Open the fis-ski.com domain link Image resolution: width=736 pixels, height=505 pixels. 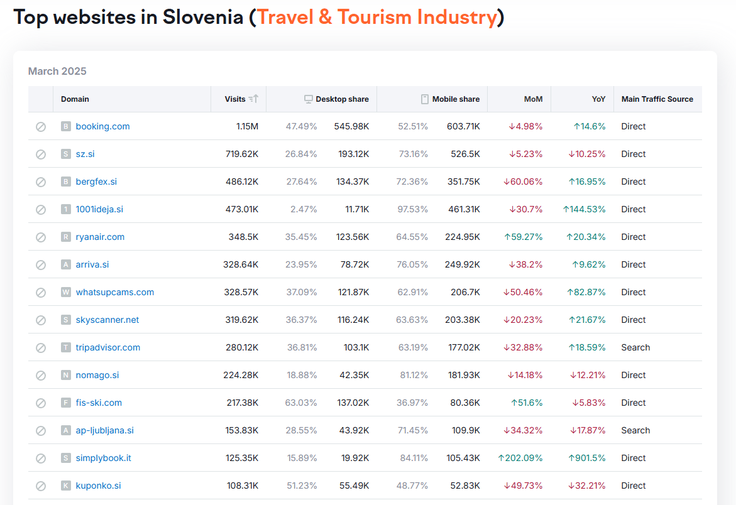pyautogui.click(x=99, y=403)
